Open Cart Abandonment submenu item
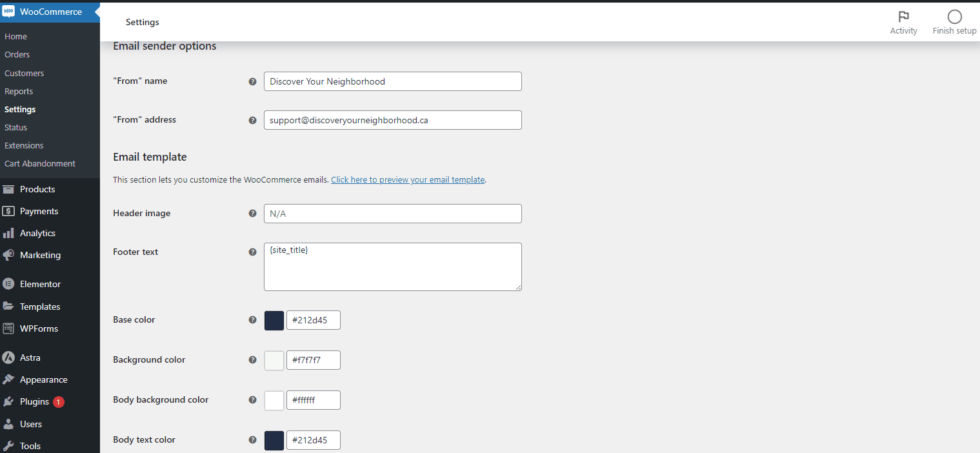 tap(40, 164)
